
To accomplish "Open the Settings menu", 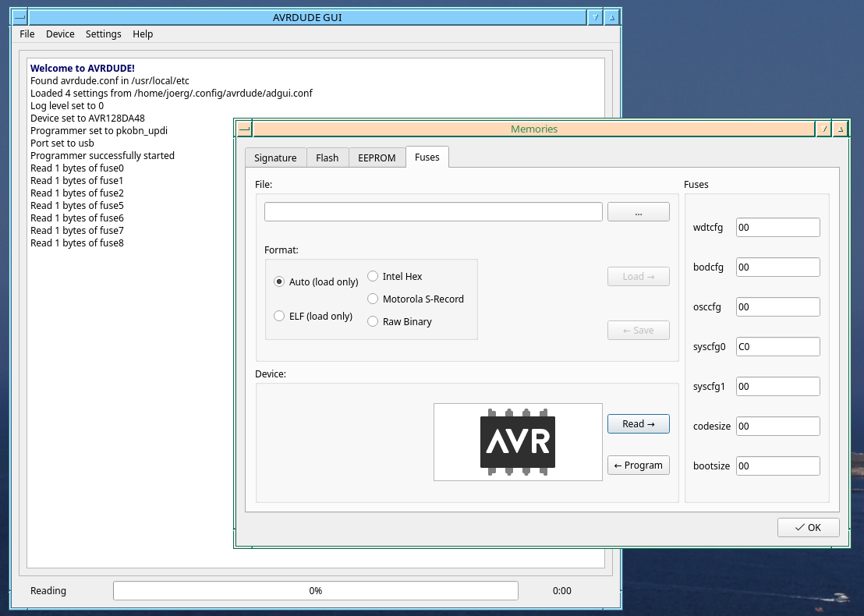I will [x=103, y=34].
